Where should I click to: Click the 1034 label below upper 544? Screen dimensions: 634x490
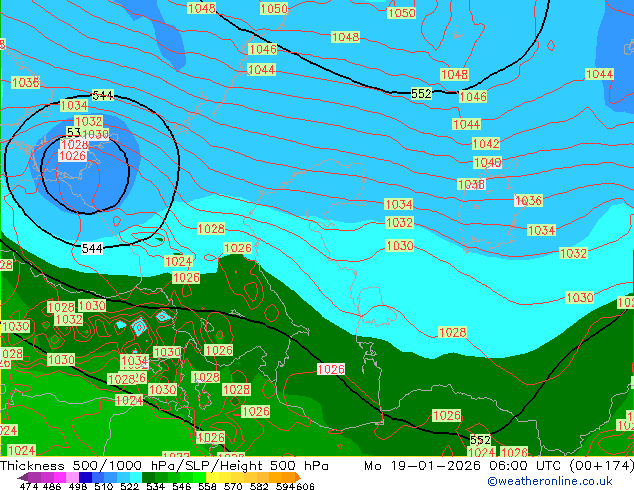click(74, 105)
